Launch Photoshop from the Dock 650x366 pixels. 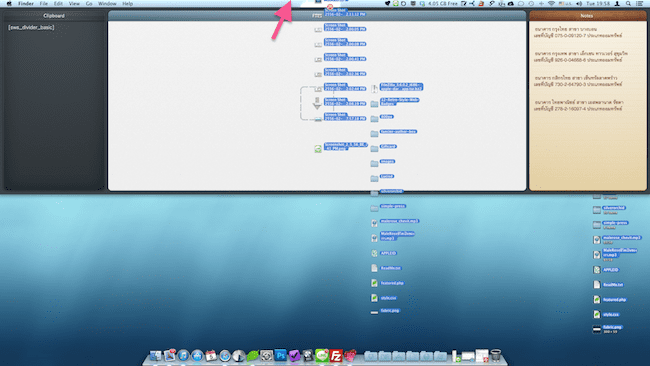click(281, 355)
